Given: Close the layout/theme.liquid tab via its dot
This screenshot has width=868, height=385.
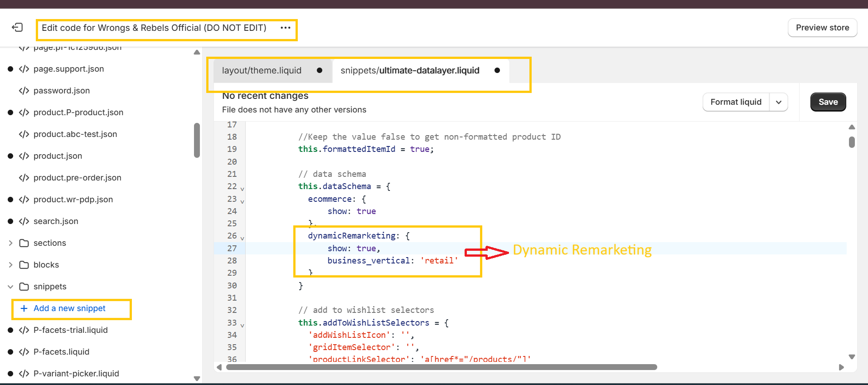Looking at the screenshot, I should (x=320, y=70).
